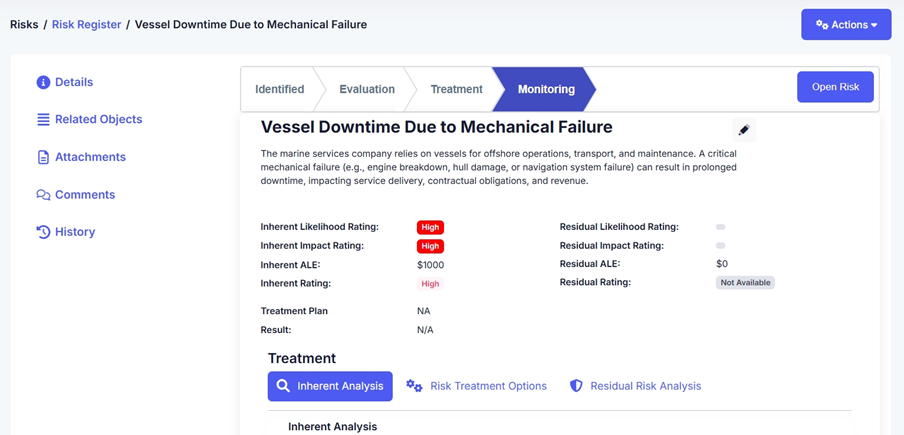This screenshot has width=904, height=435.
Task: Click the Comments speech bubble icon
Action: [x=43, y=195]
